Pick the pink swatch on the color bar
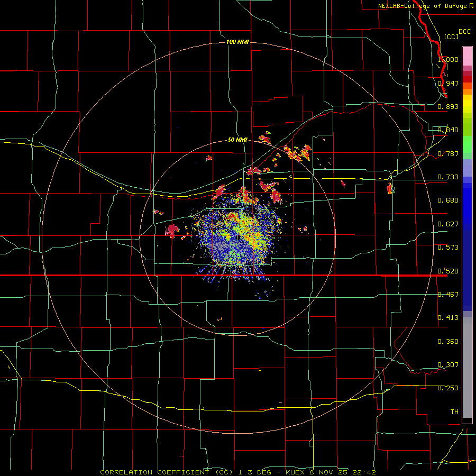The image size is (476, 476). [x=467, y=56]
